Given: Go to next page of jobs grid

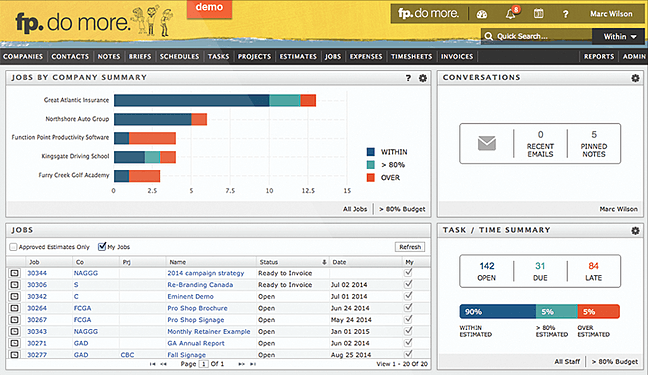Looking at the screenshot, I should click(241, 364).
